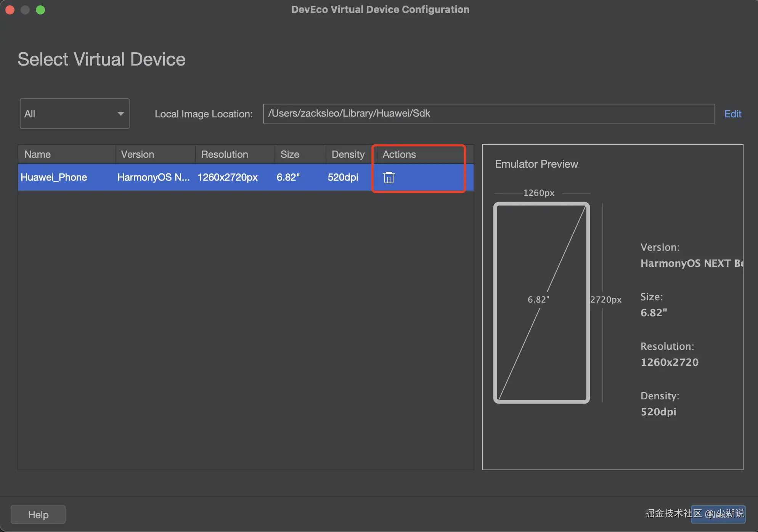Click the phone outline in Emulator Preview
This screenshot has height=532, width=758.
click(x=541, y=303)
